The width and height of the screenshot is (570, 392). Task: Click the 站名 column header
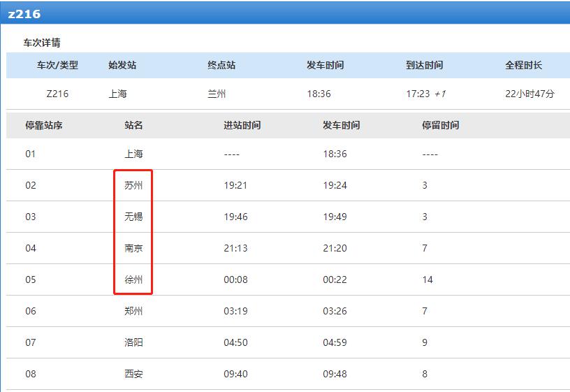coord(133,126)
